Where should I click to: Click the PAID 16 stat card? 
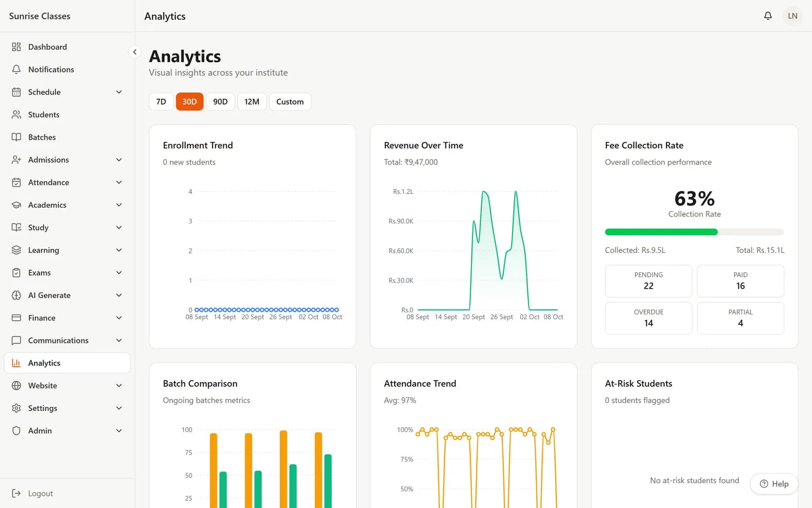tap(740, 281)
